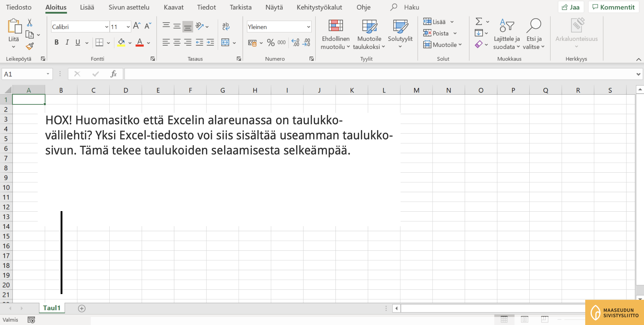Open the Lisää ribbon tab
Screen dimensions: 644x325
(87, 7)
